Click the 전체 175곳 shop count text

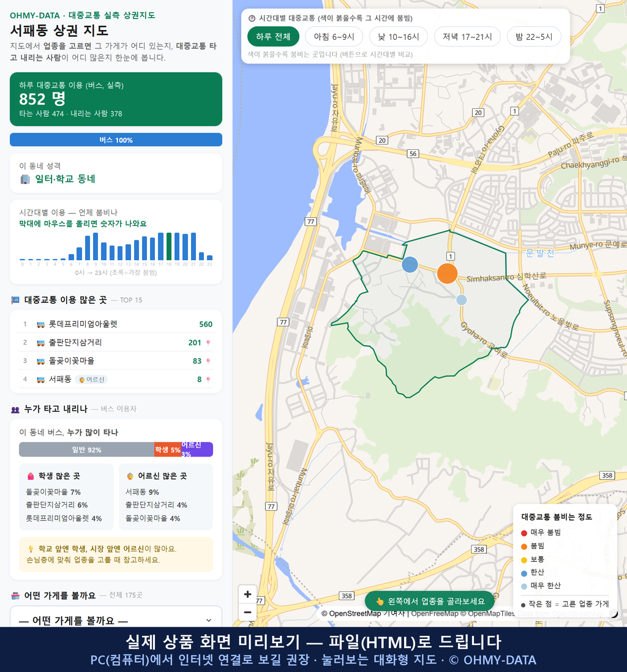(126, 595)
